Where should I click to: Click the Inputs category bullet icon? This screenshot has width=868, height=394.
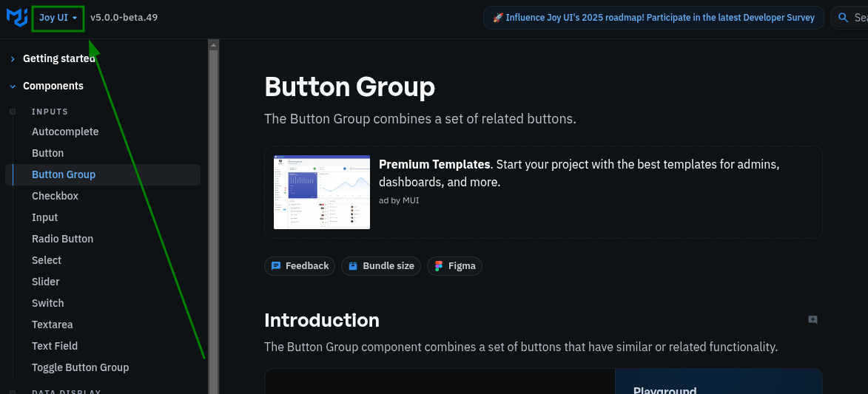pyautogui.click(x=13, y=112)
